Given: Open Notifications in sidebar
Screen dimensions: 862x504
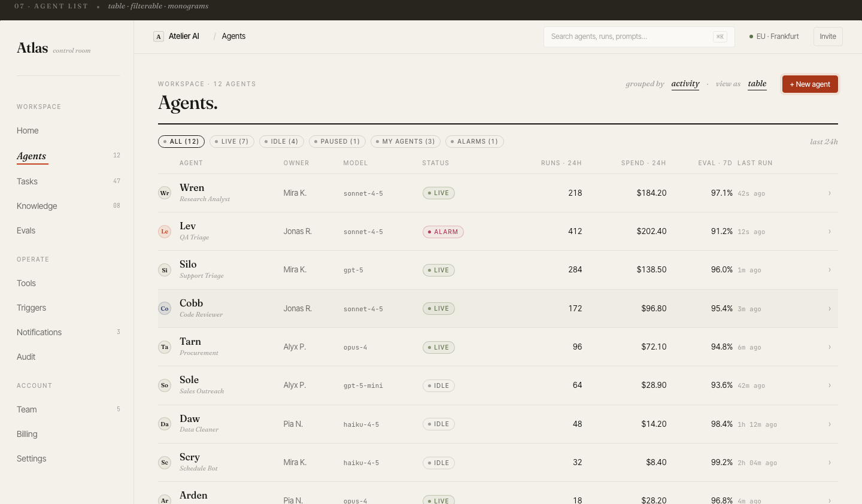Looking at the screenshot, I should pos(39,332).
